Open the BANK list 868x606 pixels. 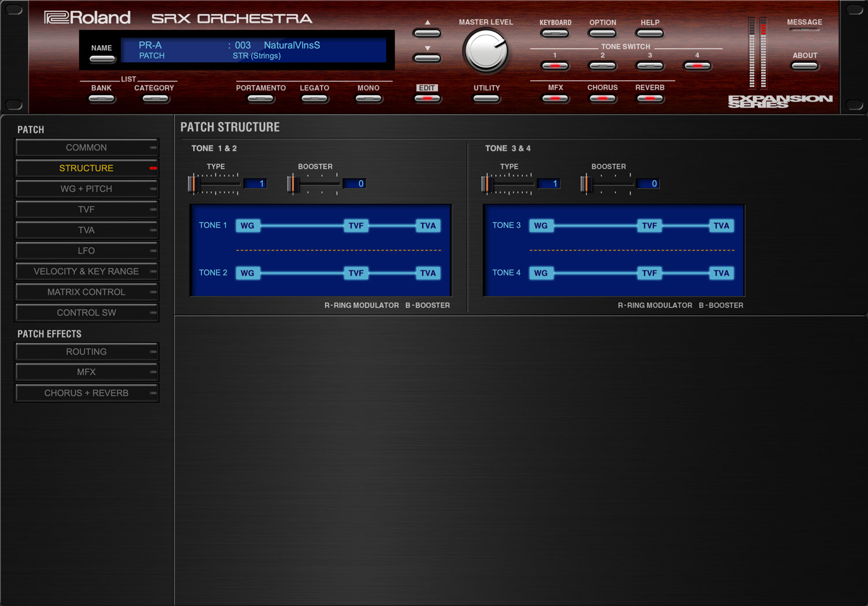(102, 99)
